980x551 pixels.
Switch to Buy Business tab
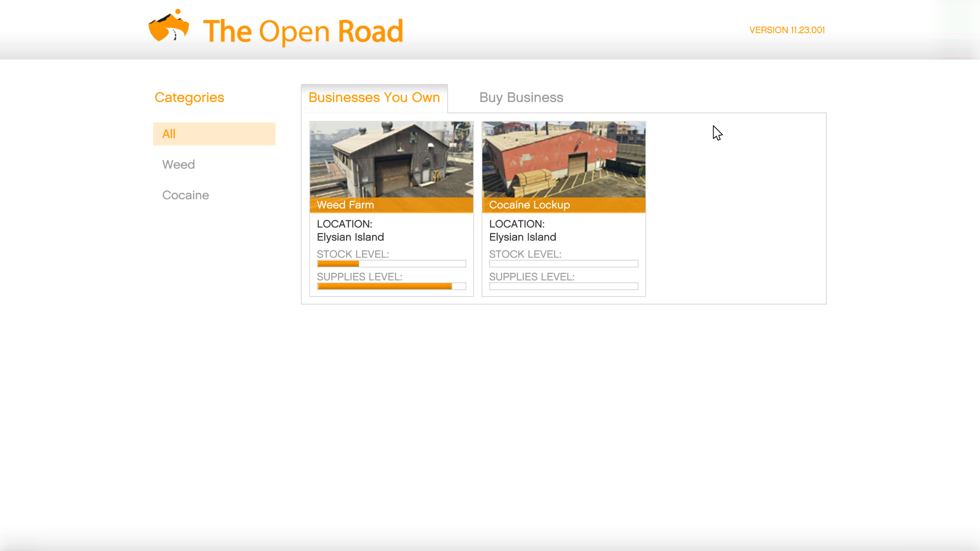pyautogui.click(x=521, y=97)
